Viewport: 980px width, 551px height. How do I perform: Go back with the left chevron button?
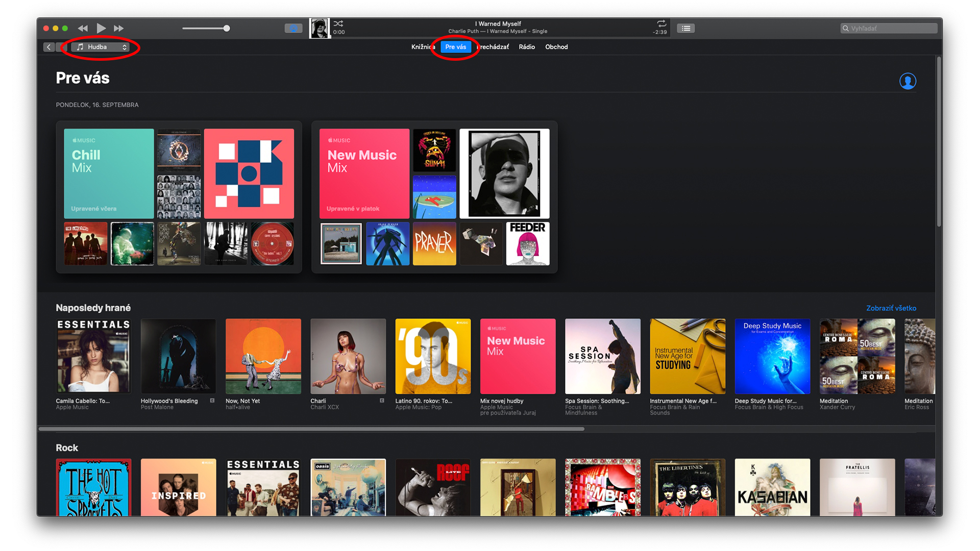48,47
